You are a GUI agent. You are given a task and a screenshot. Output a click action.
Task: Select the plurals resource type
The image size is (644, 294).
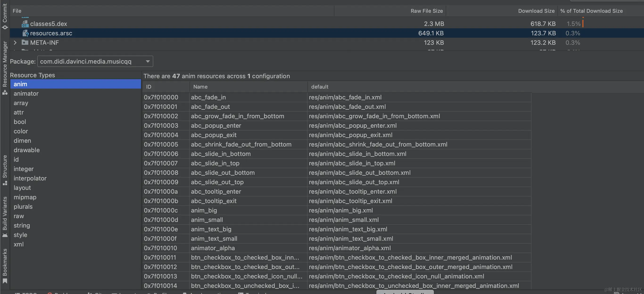75,207
